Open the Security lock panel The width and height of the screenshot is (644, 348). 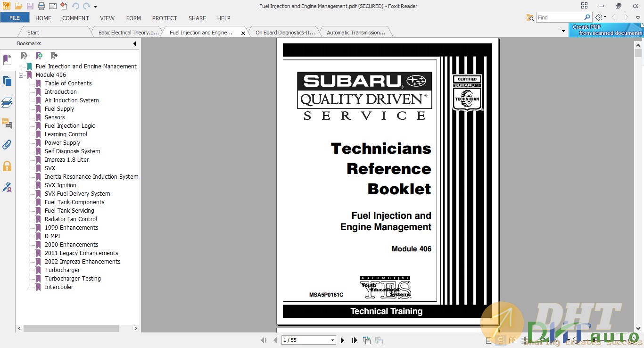pyautogui.click(x=7, y=166)
